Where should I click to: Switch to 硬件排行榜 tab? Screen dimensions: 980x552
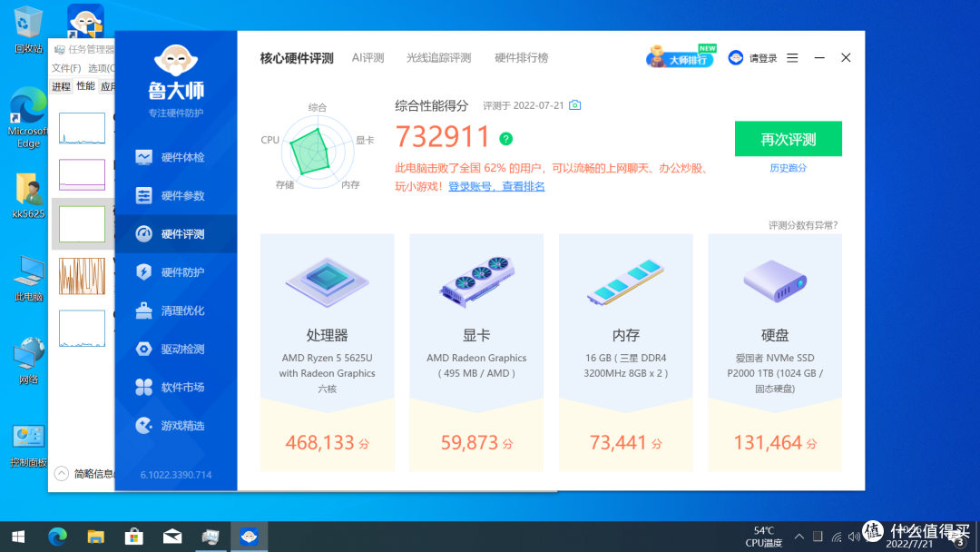pyautogui.click(x=521, y=57)
